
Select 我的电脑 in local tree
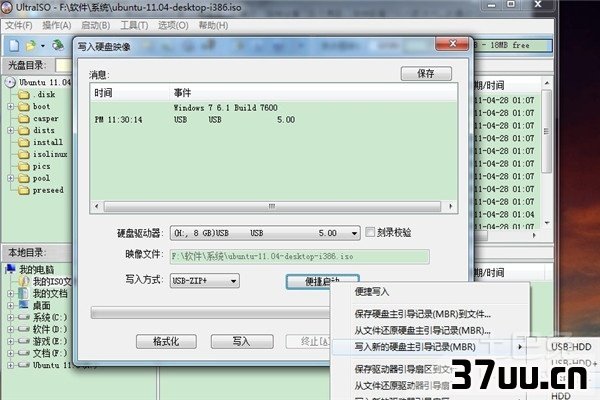click(x=36, y=269)
